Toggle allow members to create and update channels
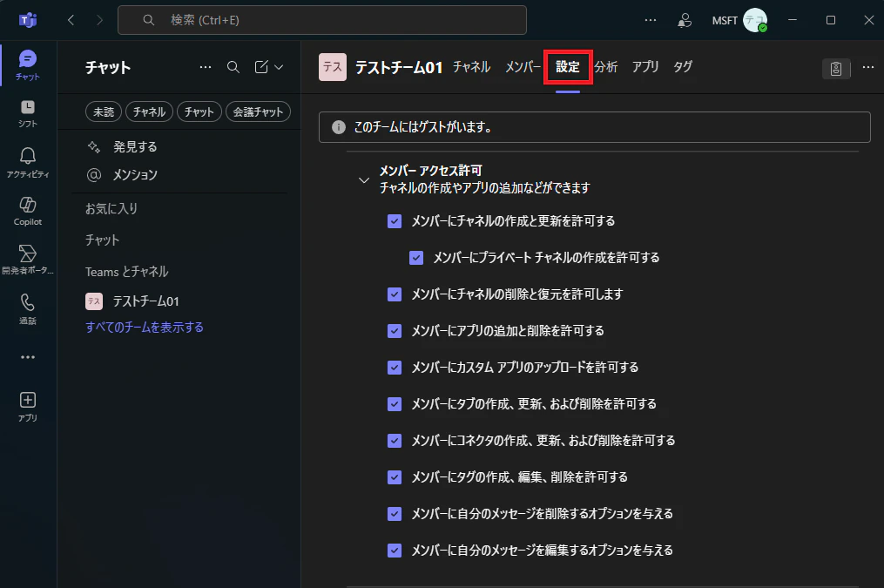The height and width of the screenshot is (588, 884). 395,221
